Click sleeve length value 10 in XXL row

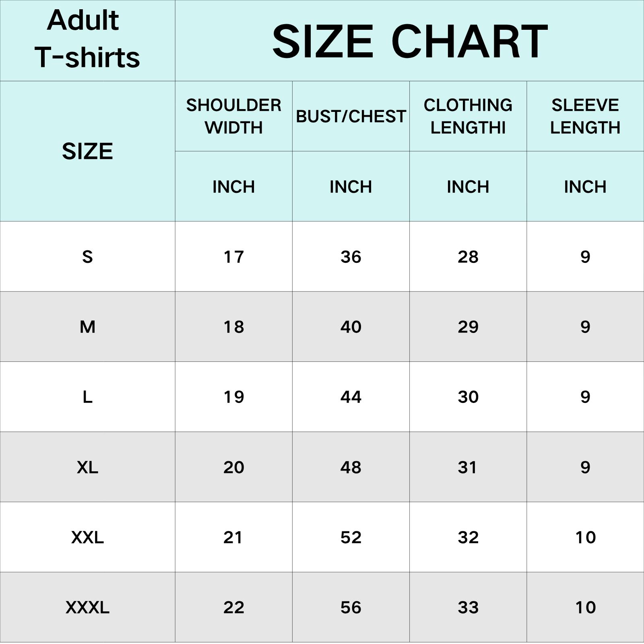coord(585,537)
